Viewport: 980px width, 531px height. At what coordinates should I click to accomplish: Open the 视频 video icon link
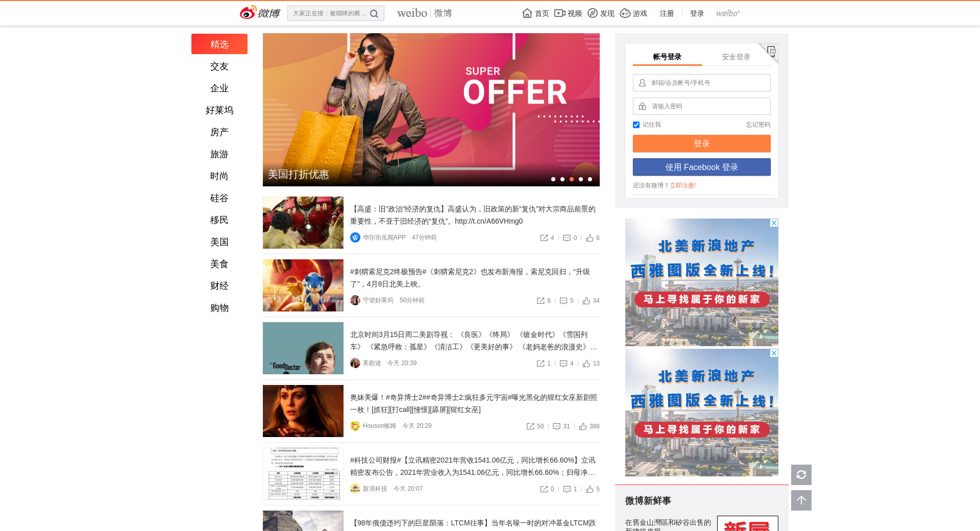pos(568,13)
